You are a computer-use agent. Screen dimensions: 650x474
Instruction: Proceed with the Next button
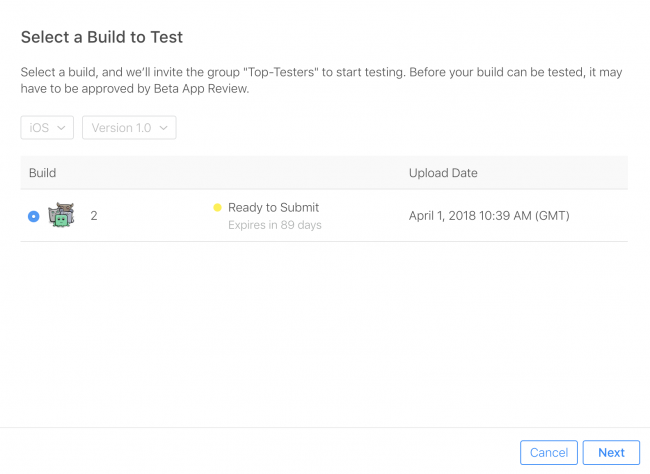pyautogui.click(x=611, y=453)
